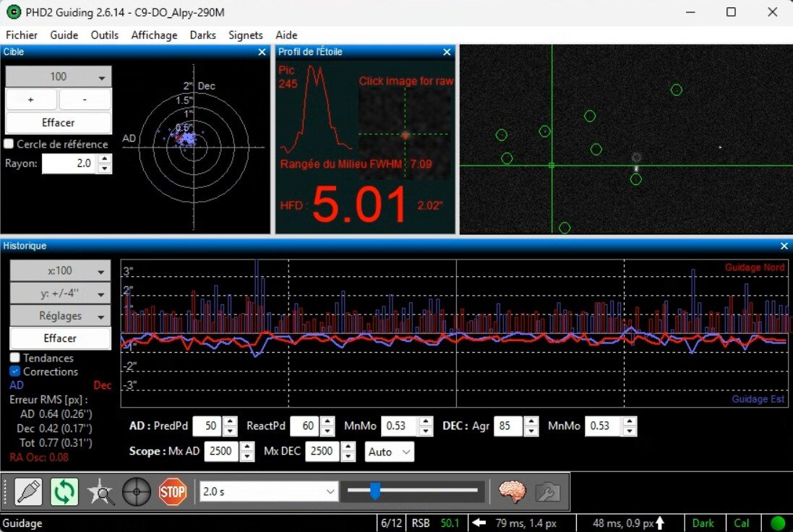Decrease ReactPd value
The height and width of the screenshot is (532, 793).
click(x=327, y=430)
